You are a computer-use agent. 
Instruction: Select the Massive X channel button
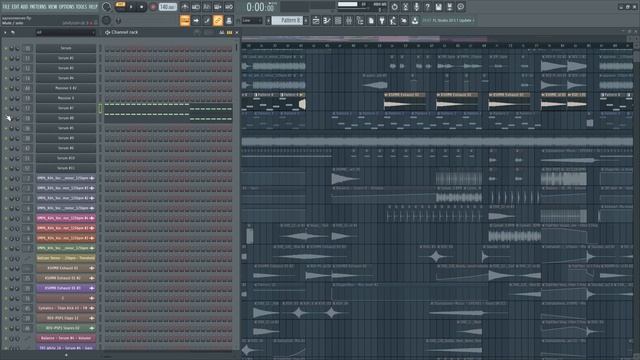(x=66, y=98)
